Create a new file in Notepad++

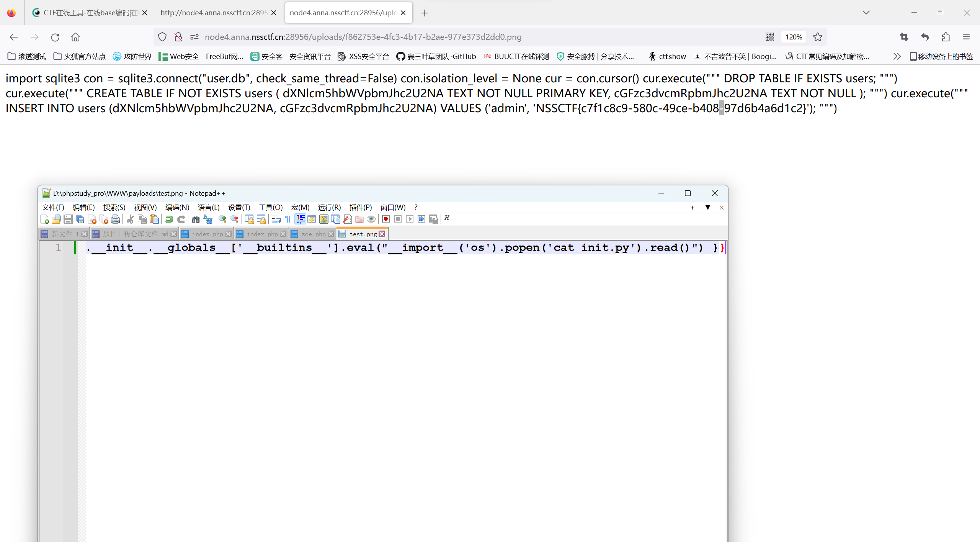pyautogui.click(x=44, y=219)
